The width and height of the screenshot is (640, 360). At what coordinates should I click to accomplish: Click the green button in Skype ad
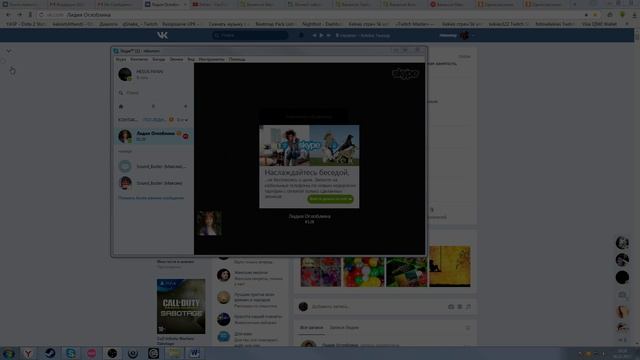coord(330,199)
